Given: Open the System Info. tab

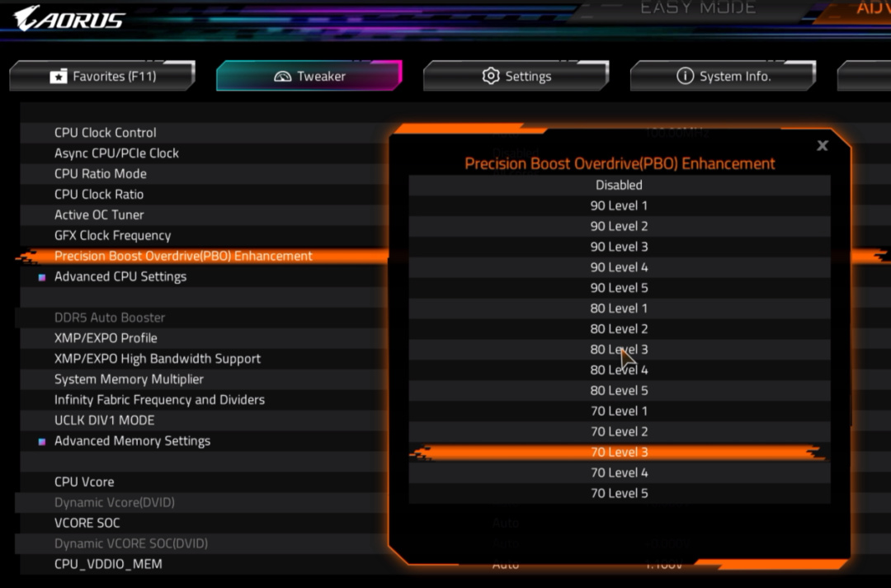Looking at the screenshot, I should coord(723,76).
